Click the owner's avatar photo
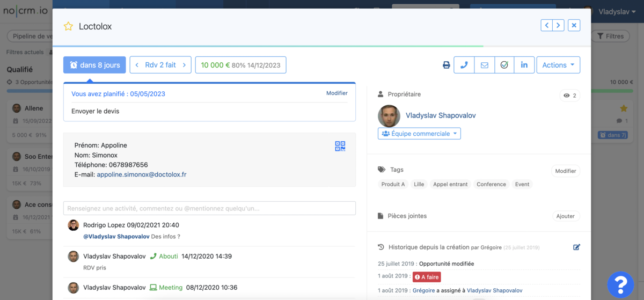This screenshot has height=300, width=644. 389,116
